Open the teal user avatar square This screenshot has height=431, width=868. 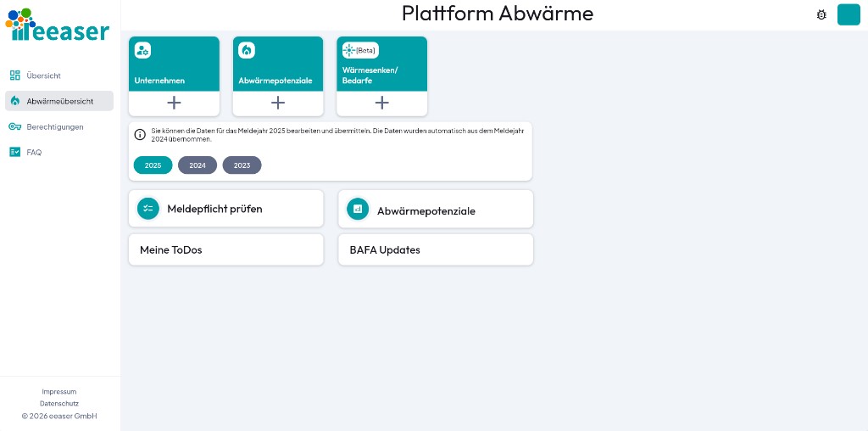[849, 14]
